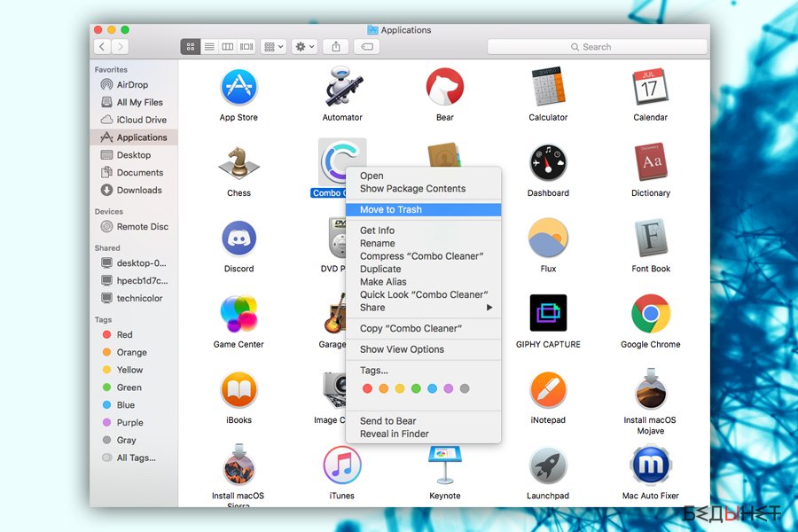Apply the green tag in context menu

pos(416,388)
